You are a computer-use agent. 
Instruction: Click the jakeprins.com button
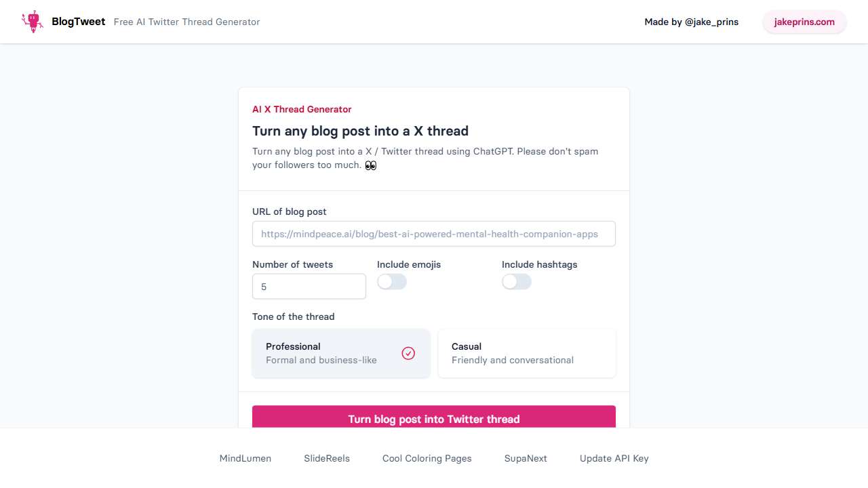(x=804, y=22)
